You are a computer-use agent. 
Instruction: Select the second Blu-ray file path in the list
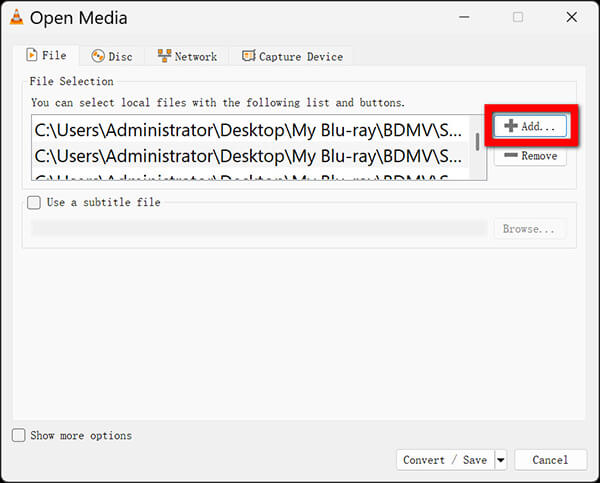pos(249,156)
